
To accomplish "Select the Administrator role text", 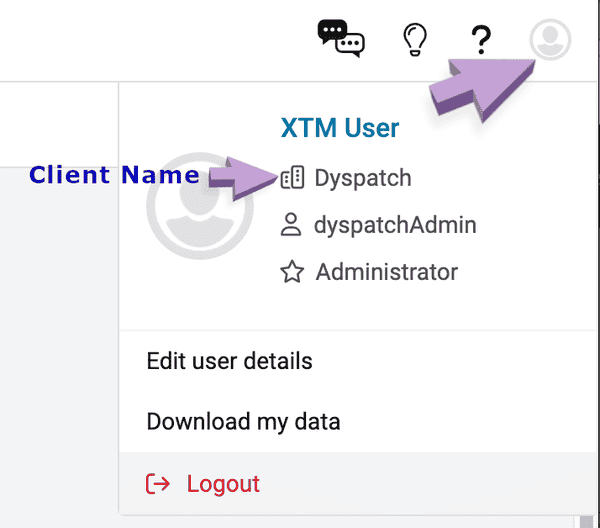I will click(x=387, y=272).
